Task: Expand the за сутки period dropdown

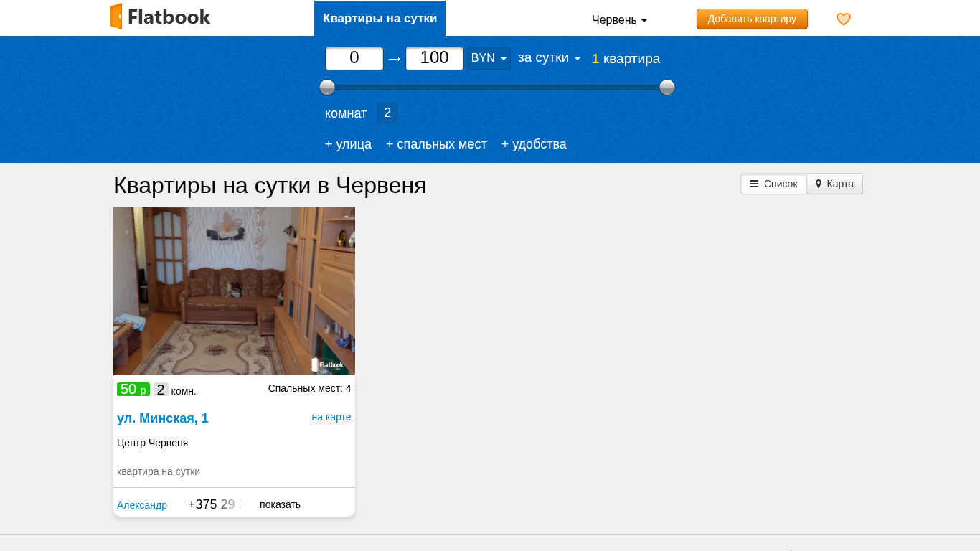Action: pos(549,58)
